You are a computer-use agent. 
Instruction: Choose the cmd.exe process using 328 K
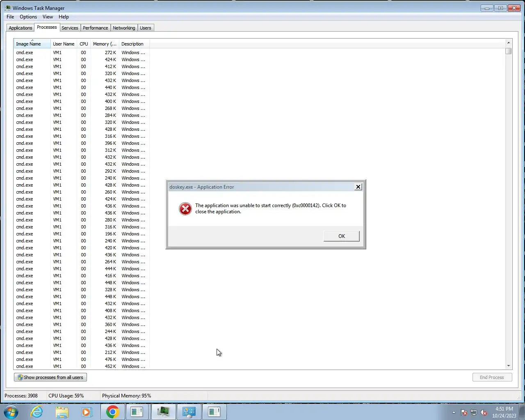[82, 290]
